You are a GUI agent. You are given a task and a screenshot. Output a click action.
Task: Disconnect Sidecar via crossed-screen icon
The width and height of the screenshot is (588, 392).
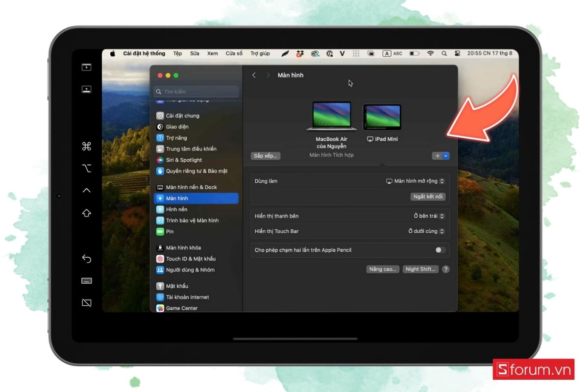87,303
